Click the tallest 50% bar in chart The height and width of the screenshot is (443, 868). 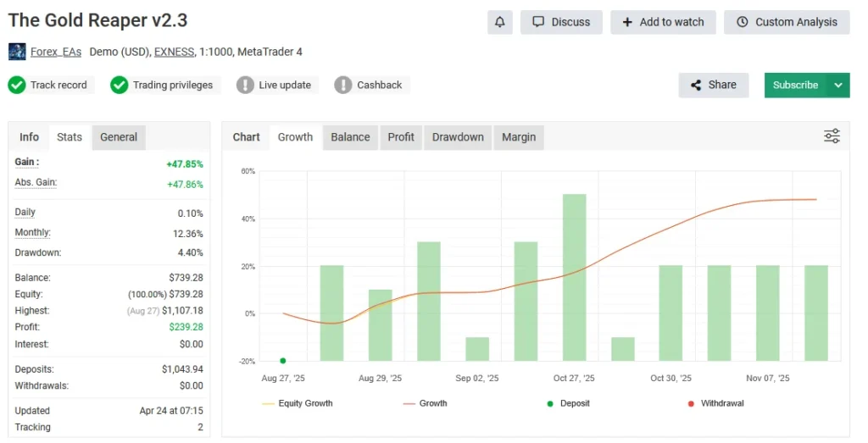tap(574, 278)
